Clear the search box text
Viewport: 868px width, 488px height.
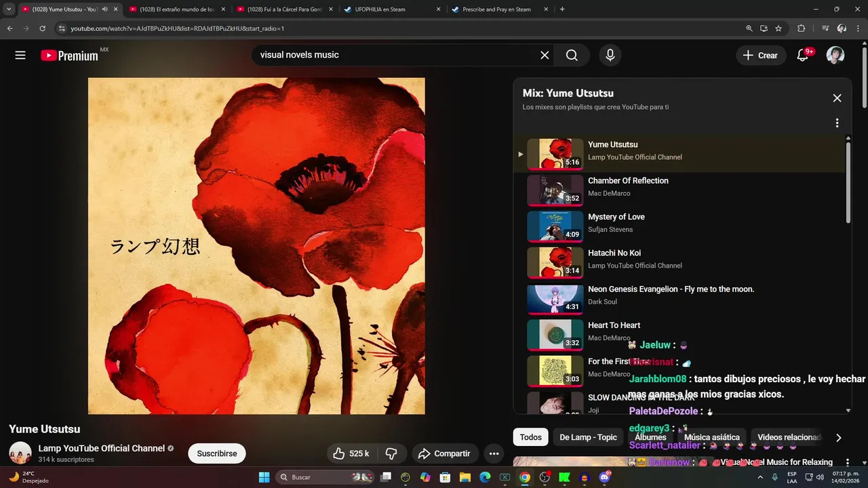(545, 56)
